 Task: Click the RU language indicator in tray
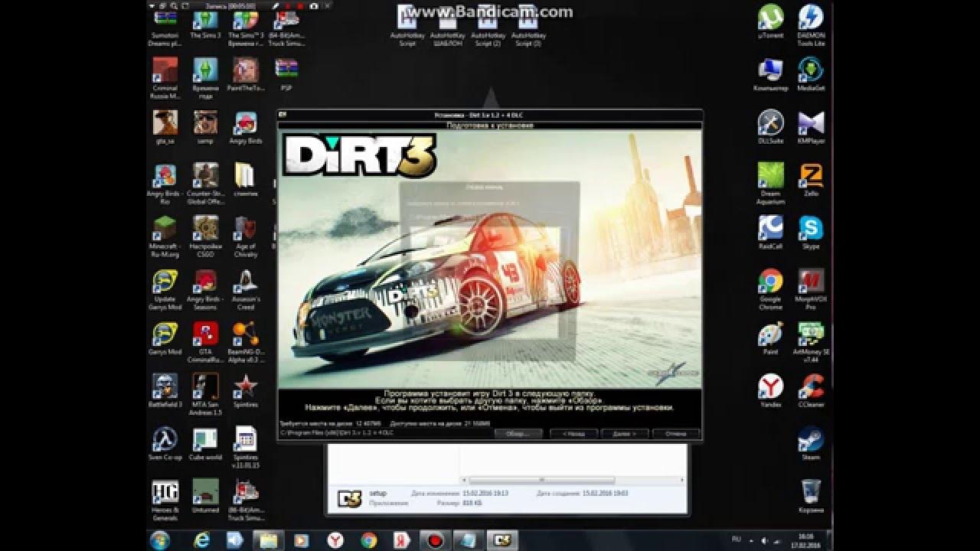(x=736, y=539)
